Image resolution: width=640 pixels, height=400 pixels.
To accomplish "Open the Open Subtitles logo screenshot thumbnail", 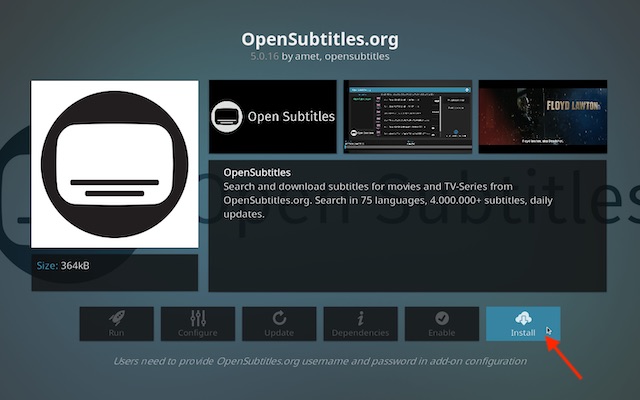I will tap(273, 117).
